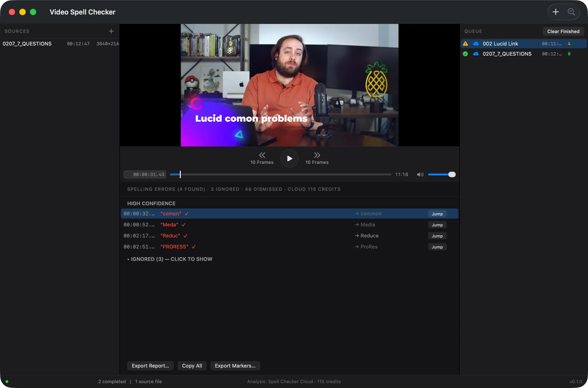
Task: Jump to the "Reduc" error
Action: pyautogui.click(x=437, y=236)
